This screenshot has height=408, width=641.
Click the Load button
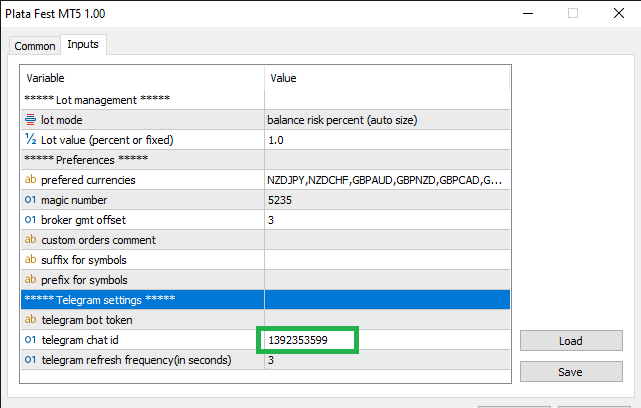coord(571,341)
